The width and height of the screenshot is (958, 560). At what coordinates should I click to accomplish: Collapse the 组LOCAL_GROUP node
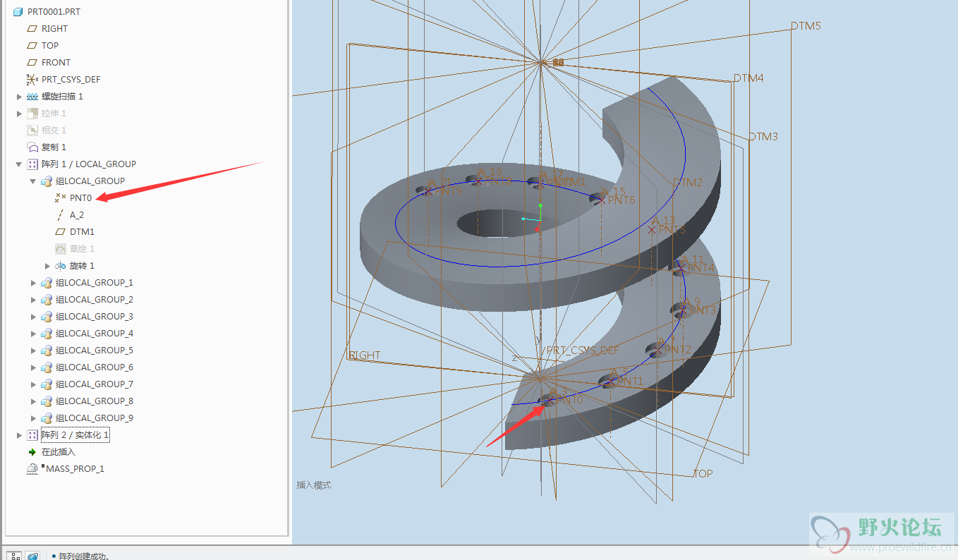[x=33, y=181]
